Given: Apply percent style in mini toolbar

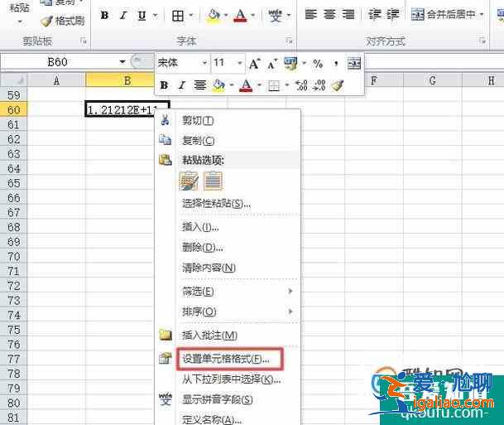Looking at the screenshot, I should (318, 64).
